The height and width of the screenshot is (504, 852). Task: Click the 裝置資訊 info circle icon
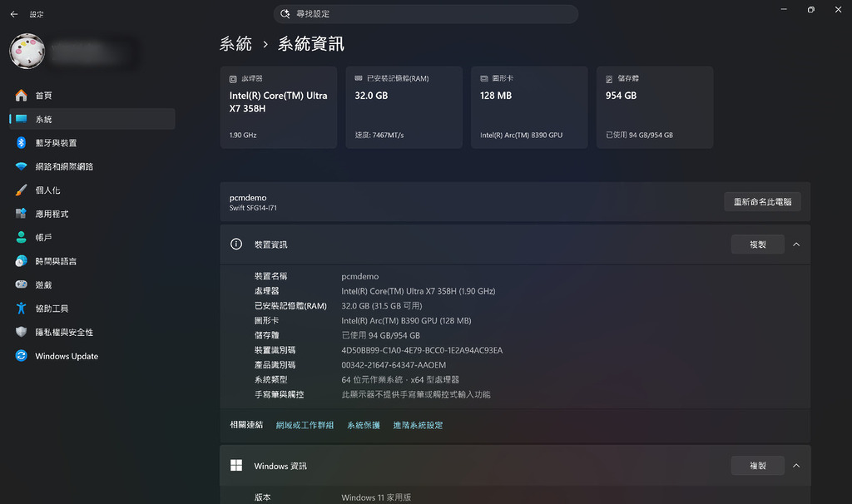236,244
